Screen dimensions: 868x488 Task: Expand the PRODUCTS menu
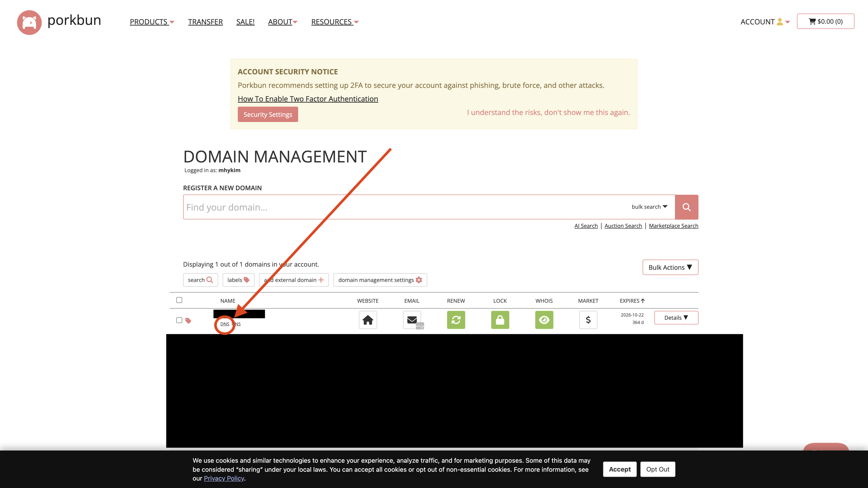[x=152, y=22]
